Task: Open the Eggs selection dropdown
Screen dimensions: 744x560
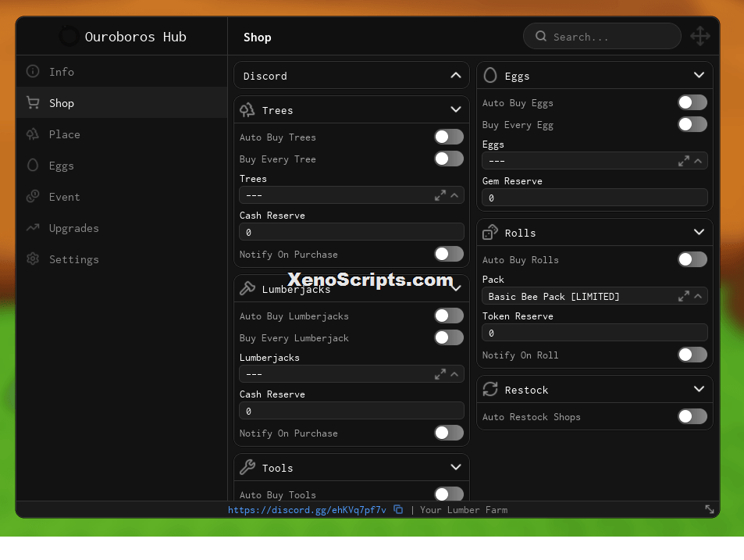Action: (x=595, y=161)
